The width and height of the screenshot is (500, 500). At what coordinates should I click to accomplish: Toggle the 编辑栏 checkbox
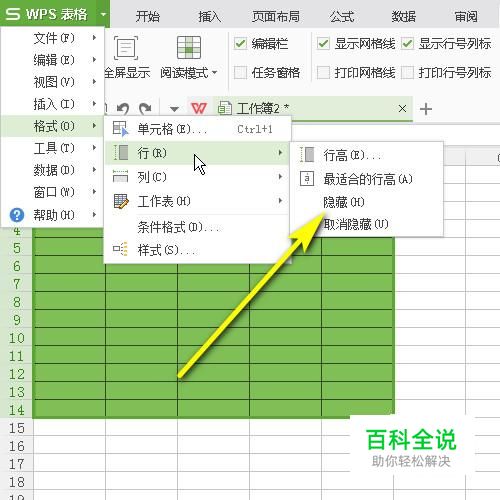240,44
